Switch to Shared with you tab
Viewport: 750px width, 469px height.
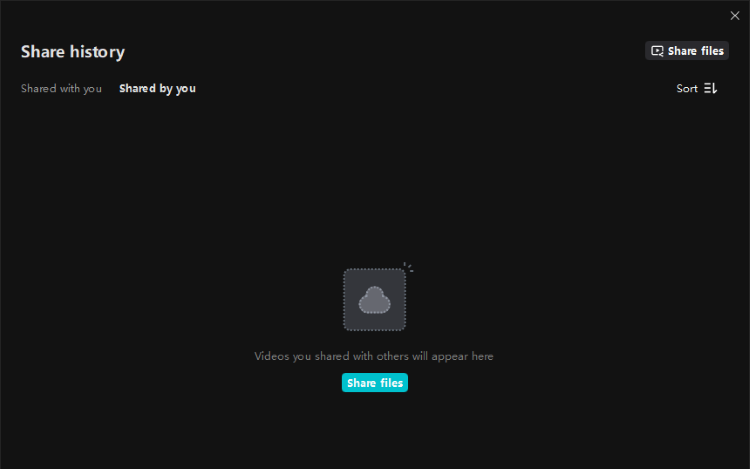pos(61,88)
